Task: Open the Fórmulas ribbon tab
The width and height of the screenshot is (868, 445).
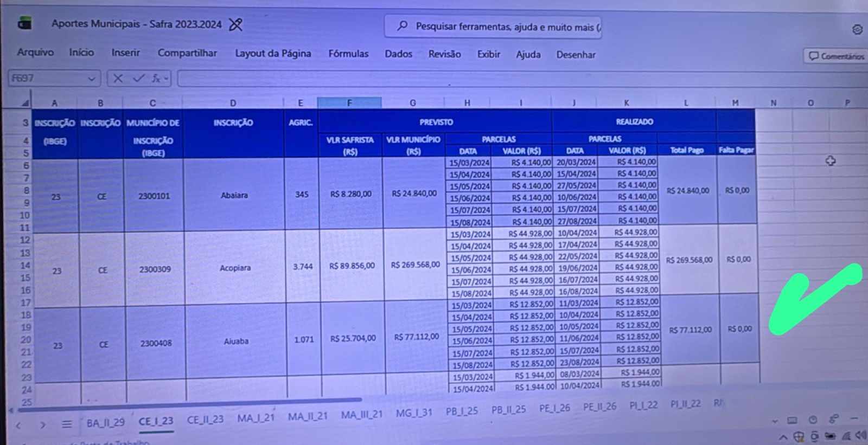Action: point(348,54)
